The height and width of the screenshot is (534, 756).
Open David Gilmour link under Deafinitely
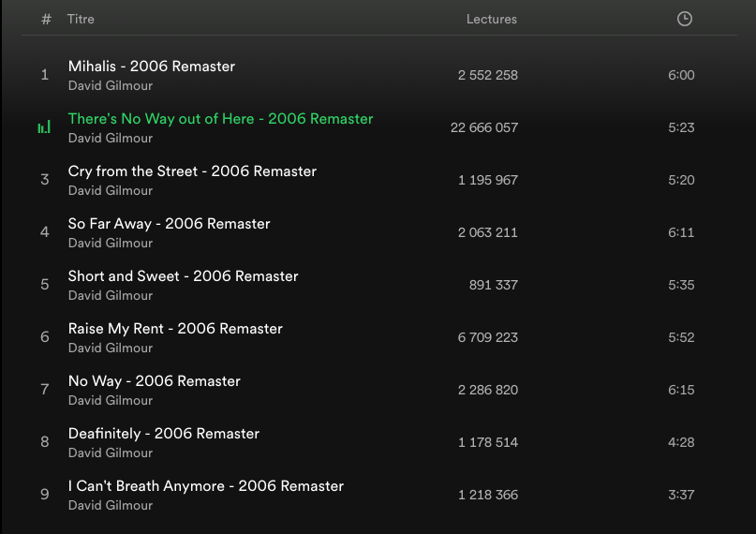click(111, 453)
